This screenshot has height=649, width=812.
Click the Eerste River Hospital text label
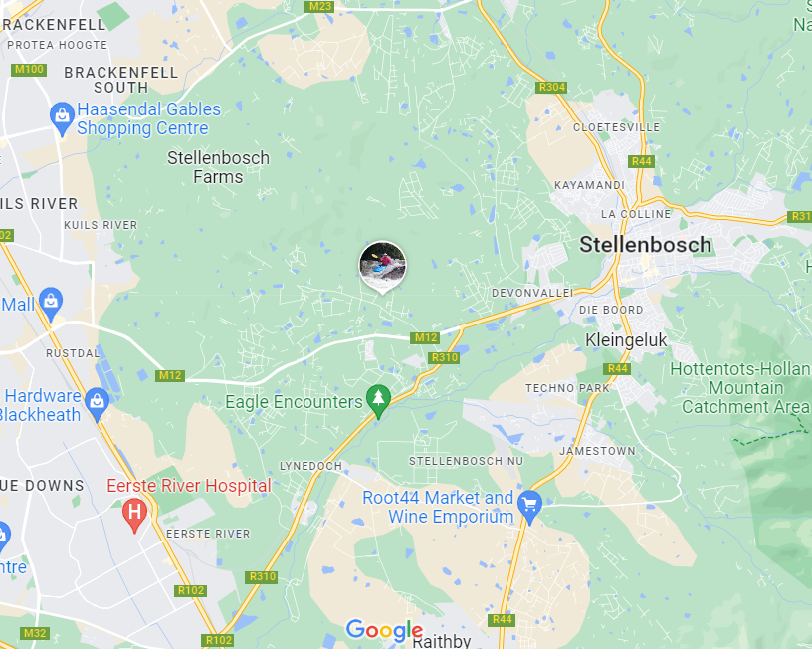point(189,486)
